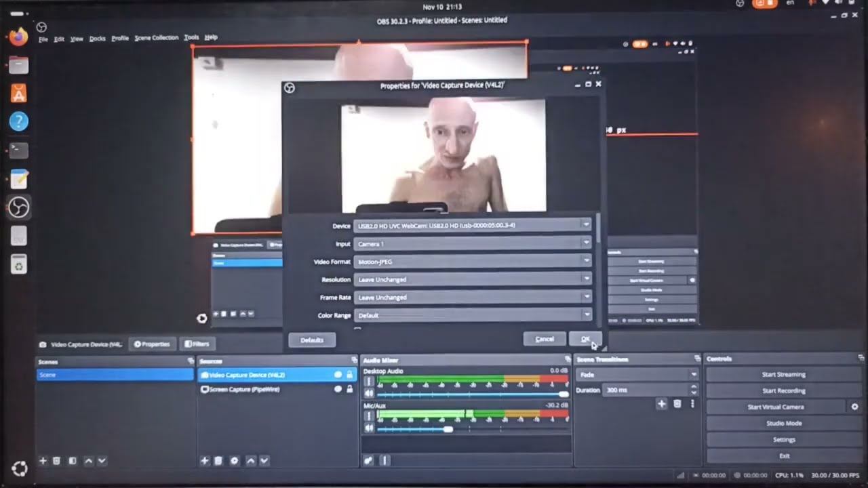This screenshot has height=488, width=868.
Task: Open the Tools menu
Action: [x=191, y=37]
